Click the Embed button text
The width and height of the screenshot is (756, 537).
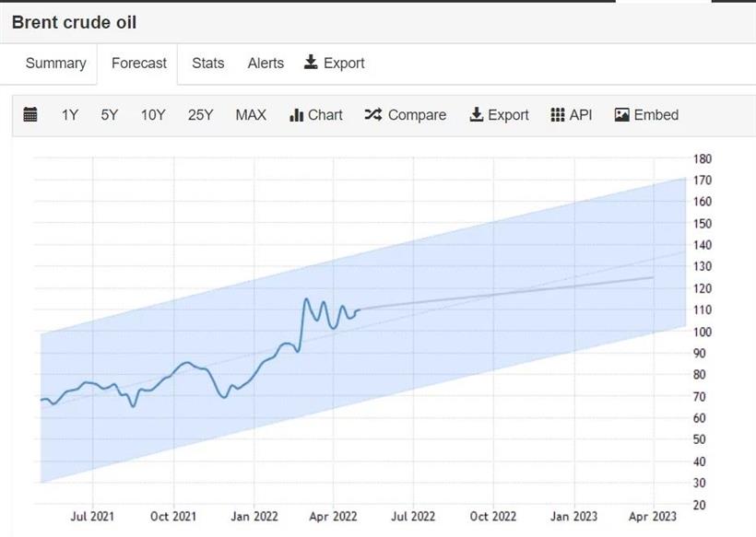click(656, 115)
